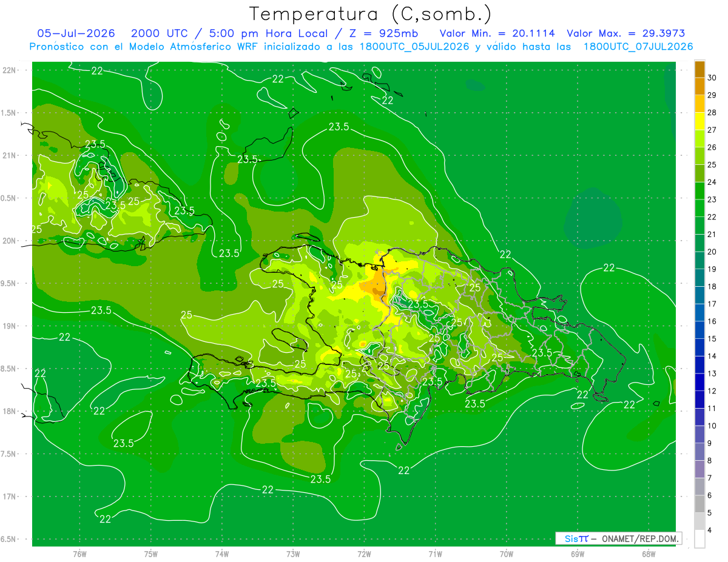
Task: Select the '69W' longitude axis label
Action: pos(578,554)
